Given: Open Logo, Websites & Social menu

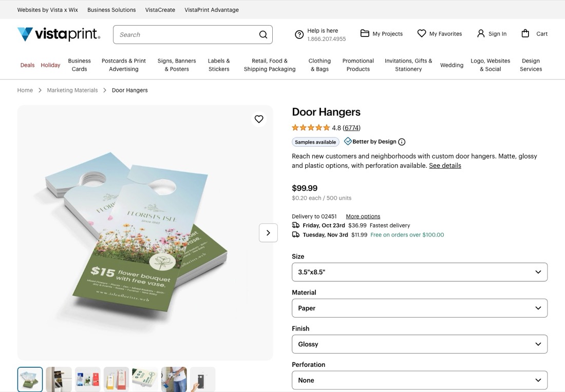Looking at the screenshot, I should point(491,65).
